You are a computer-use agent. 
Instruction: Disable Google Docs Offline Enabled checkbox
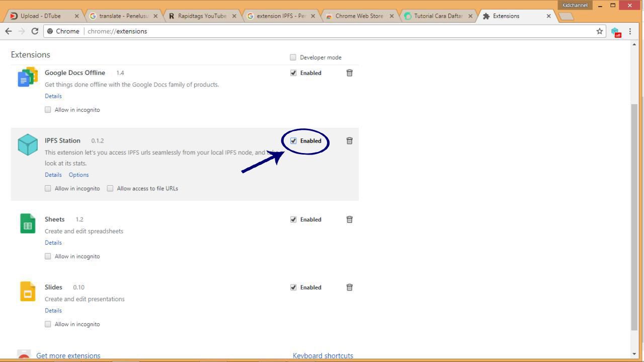pos(293,73)
